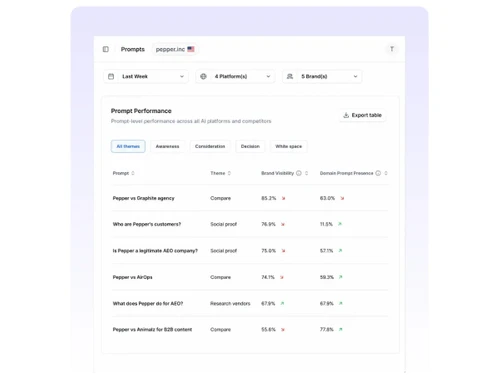Open the Last Week date range dropdown
Screen dimensions: 500x375
point(146,76)
